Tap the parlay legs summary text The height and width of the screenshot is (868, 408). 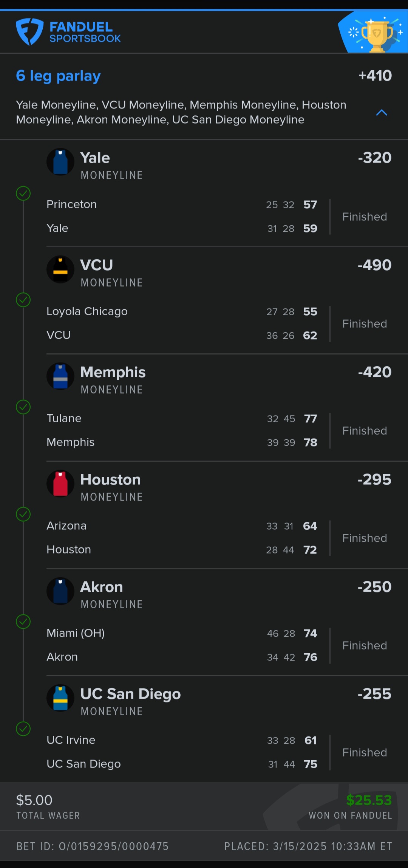coord(181,112)
